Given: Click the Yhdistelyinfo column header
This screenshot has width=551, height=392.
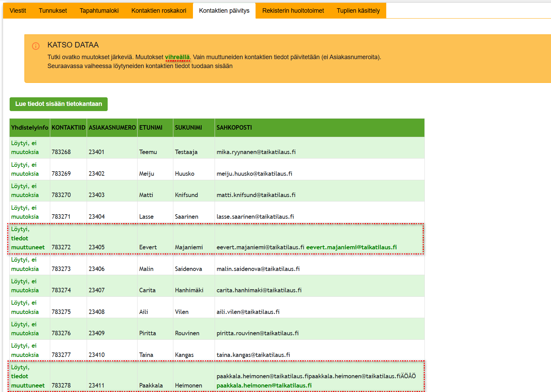Looking at the screenshot, I should point(30,128).
